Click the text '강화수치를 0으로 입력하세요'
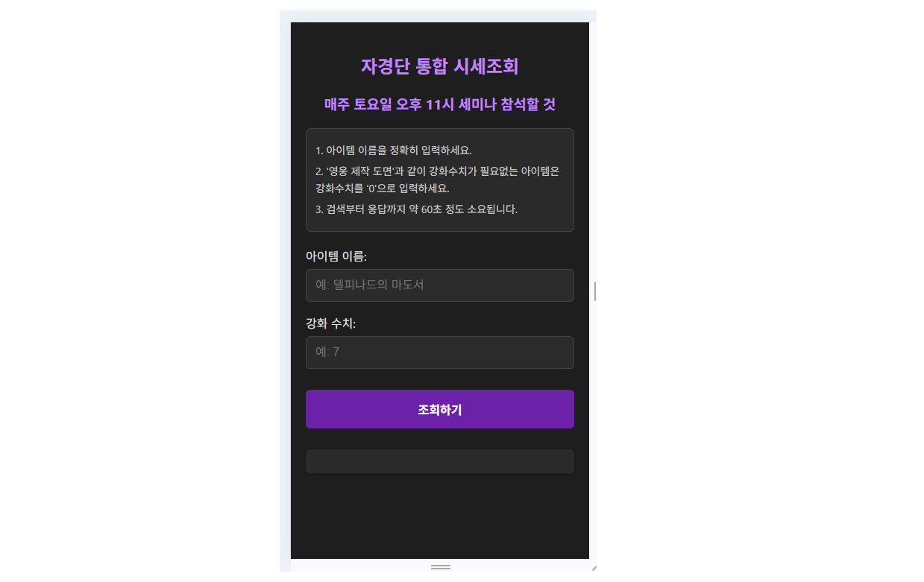 click(x=383, y=188)
